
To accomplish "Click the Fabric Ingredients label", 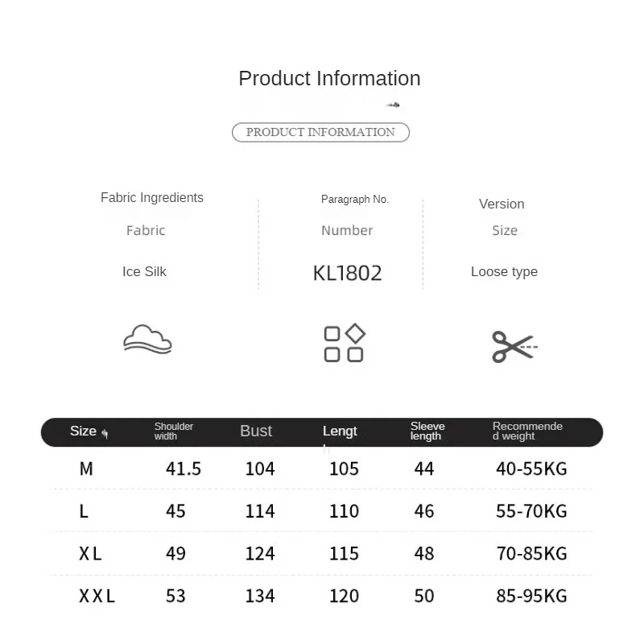I will point(152,197).
